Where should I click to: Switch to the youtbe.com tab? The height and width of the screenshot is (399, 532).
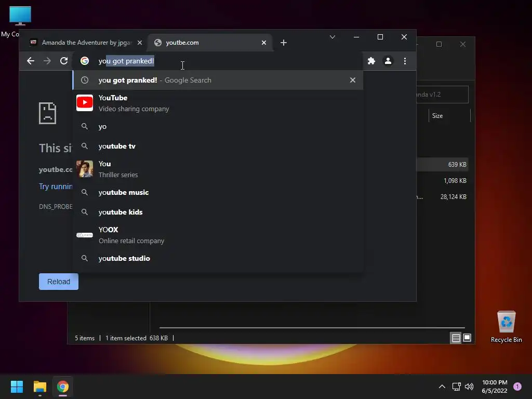(210, 43)
